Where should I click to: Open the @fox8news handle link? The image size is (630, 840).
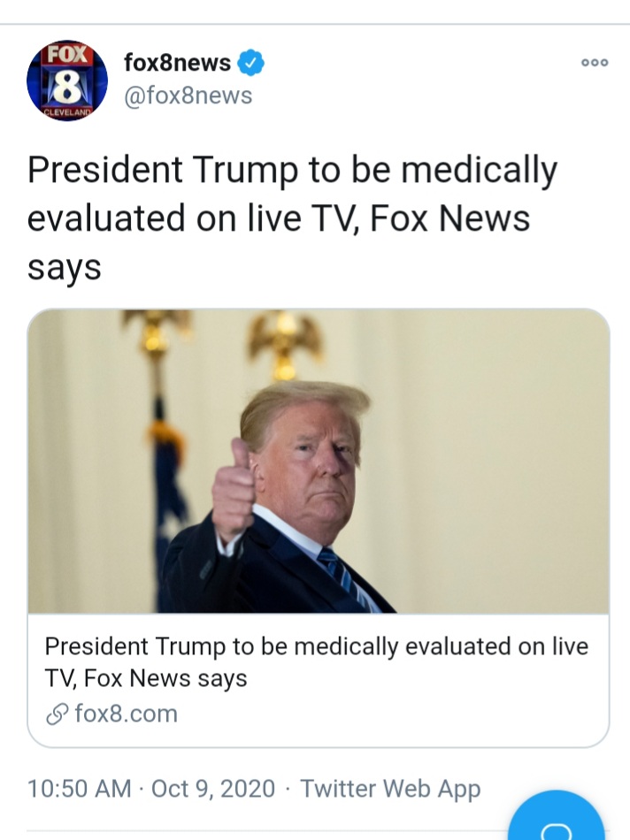click(x=188, y=95)
